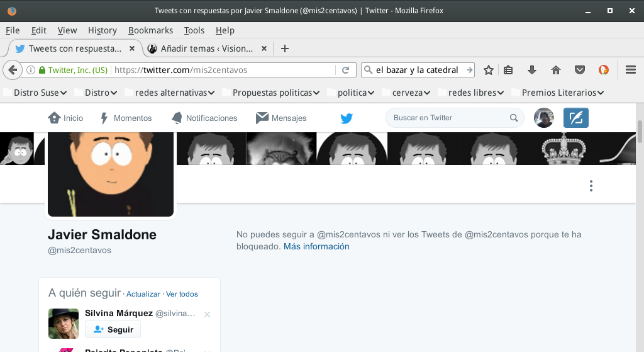Close the Añadir temas tab

tap(264, 48)
